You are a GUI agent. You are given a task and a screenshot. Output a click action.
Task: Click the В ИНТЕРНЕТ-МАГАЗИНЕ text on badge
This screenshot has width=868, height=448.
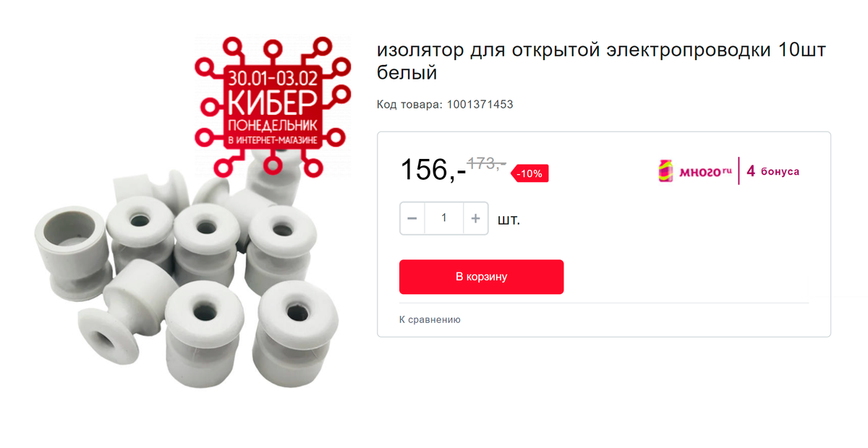[272, 139]
